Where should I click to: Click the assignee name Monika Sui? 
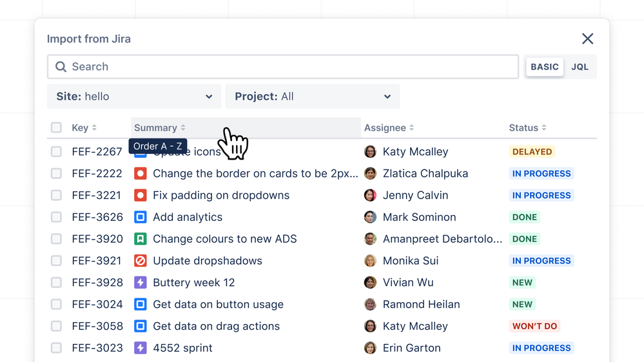click(x=411, y=261)
